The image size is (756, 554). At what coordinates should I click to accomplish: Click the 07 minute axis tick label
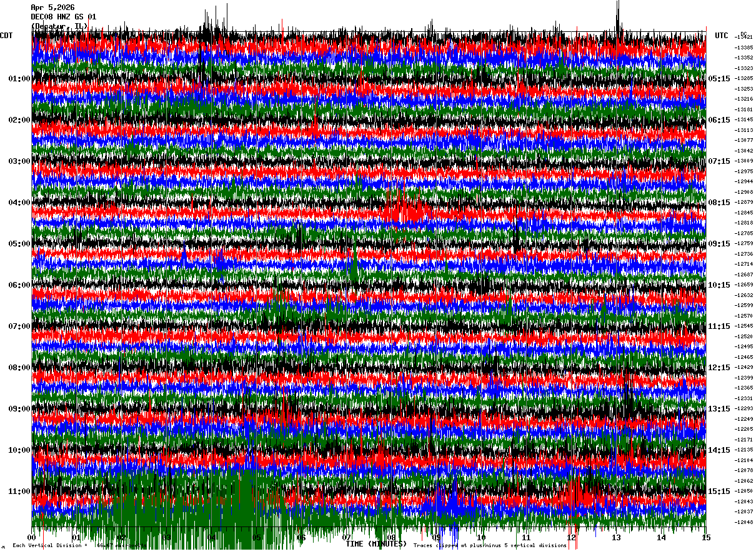pos(346,537)
